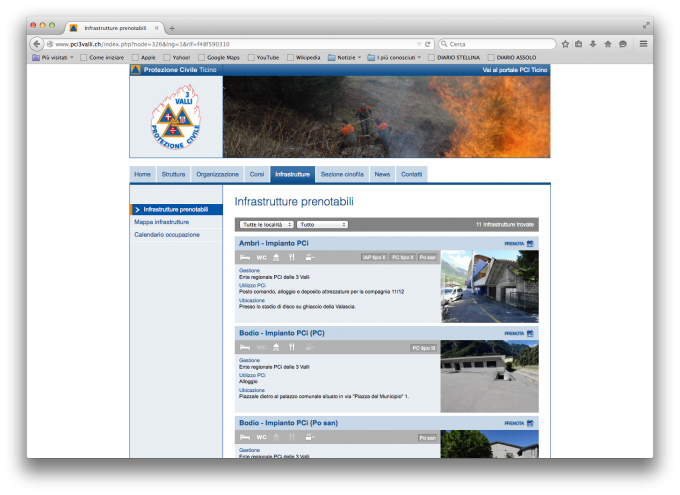Click the WC icon in Ambrì row
680x495 pixels.
click(262, 257)
